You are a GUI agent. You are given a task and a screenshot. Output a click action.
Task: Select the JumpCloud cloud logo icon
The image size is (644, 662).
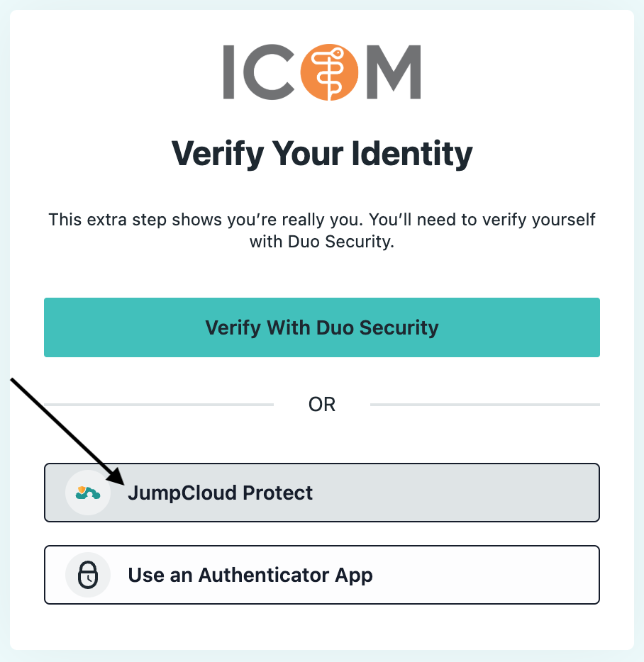pyautogui.click(x=88, y=493)
